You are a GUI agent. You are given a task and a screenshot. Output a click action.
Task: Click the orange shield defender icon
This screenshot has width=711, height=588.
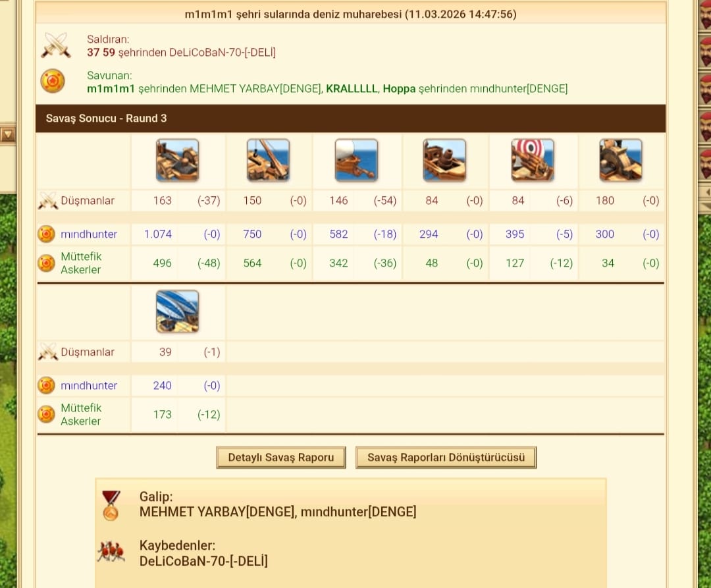(53, 81)
